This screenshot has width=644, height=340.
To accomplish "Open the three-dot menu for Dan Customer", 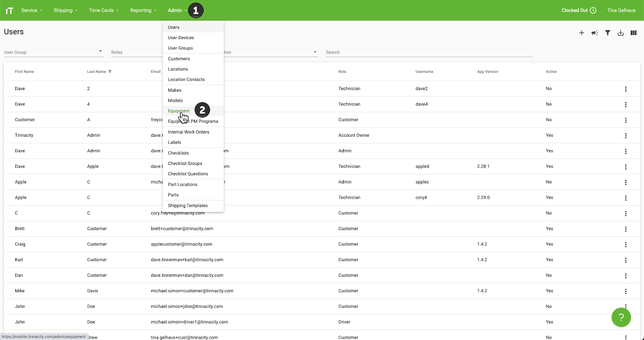I will (626, 276).
